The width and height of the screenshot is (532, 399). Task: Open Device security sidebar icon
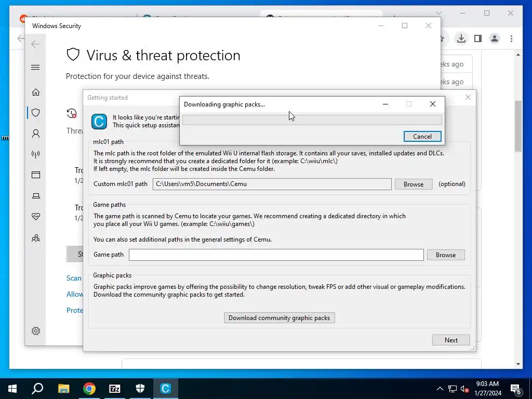point(36,196)
